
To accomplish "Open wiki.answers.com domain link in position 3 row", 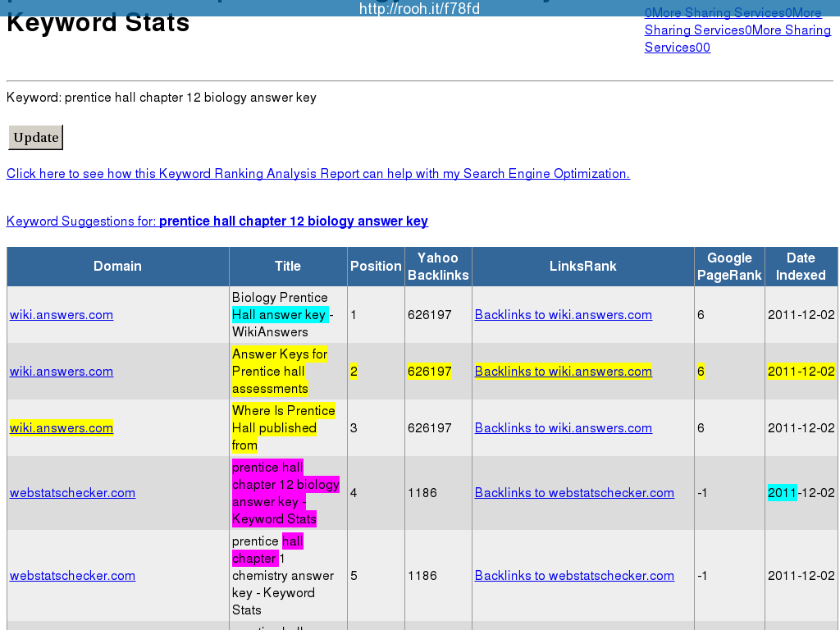I will tap(62, 428).
